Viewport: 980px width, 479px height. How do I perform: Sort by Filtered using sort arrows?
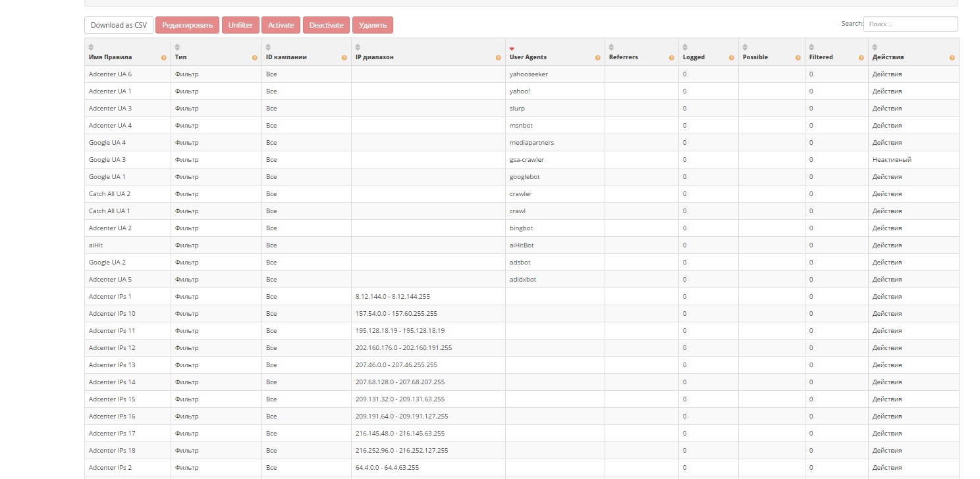(811, 47)
